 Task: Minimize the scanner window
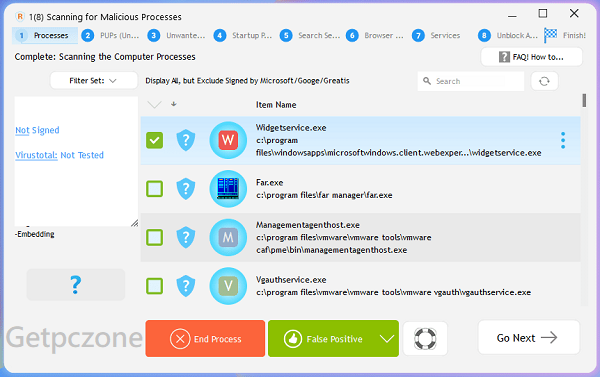512,15
